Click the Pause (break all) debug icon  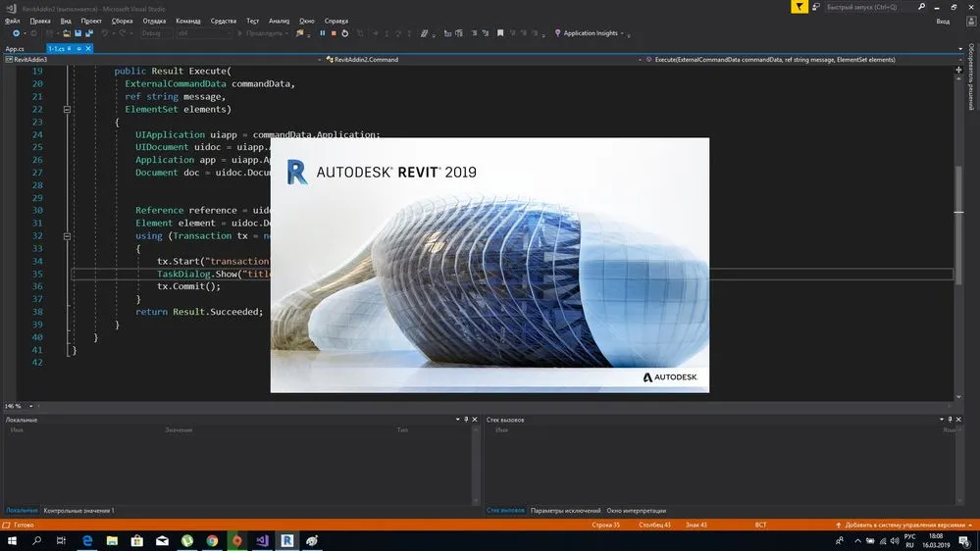pyautogui.click(x=323, y=33)
